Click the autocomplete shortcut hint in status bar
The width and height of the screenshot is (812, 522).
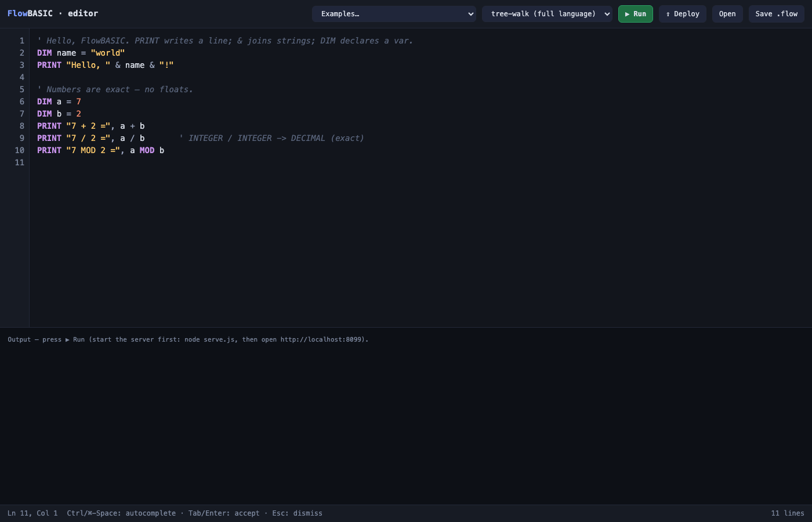(194, 513)
